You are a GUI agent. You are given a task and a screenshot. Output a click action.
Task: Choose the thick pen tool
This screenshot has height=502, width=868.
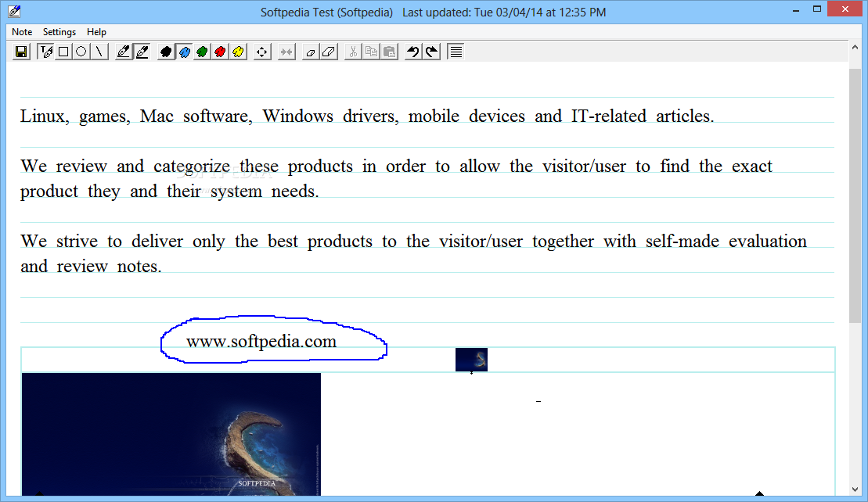pyautogui.click(x=142, y=52)
